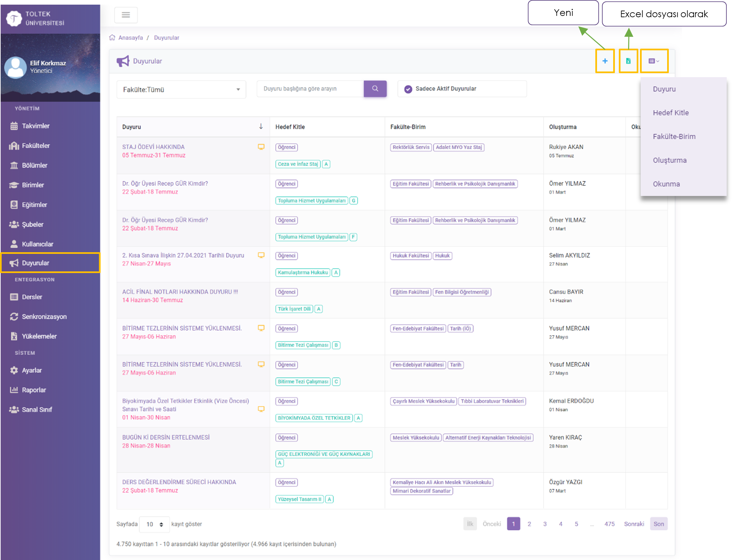Screen dimensions: 733x560
Task: Open Senkronizasyon from the sidebar
Action: click(44, 317)
